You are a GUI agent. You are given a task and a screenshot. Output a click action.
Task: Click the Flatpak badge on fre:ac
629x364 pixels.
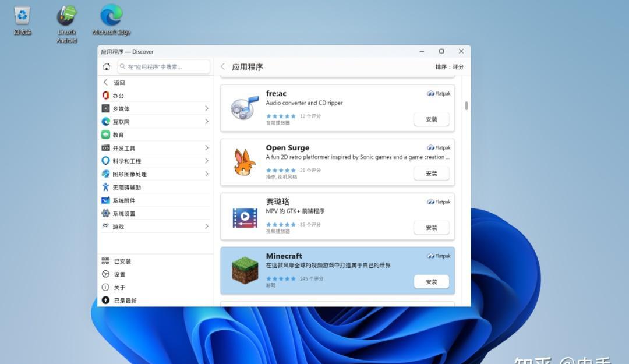click(x=439, y=94)
